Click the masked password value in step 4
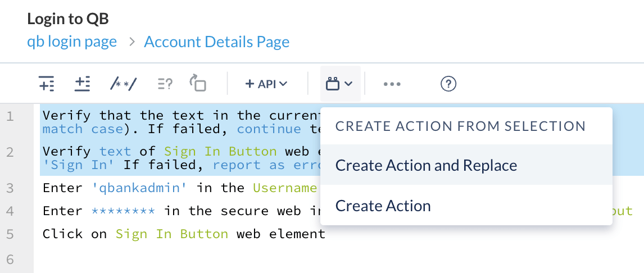 point(123,211)
